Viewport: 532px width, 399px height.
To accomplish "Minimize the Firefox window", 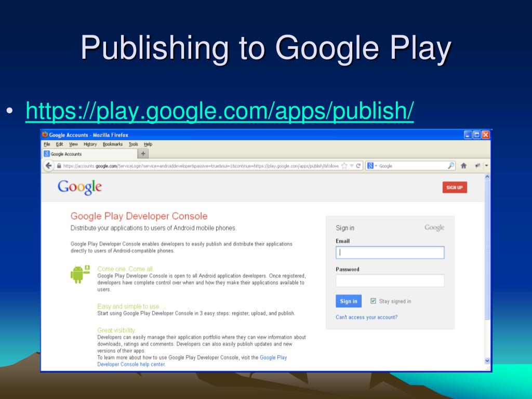I will coord(468,135).
